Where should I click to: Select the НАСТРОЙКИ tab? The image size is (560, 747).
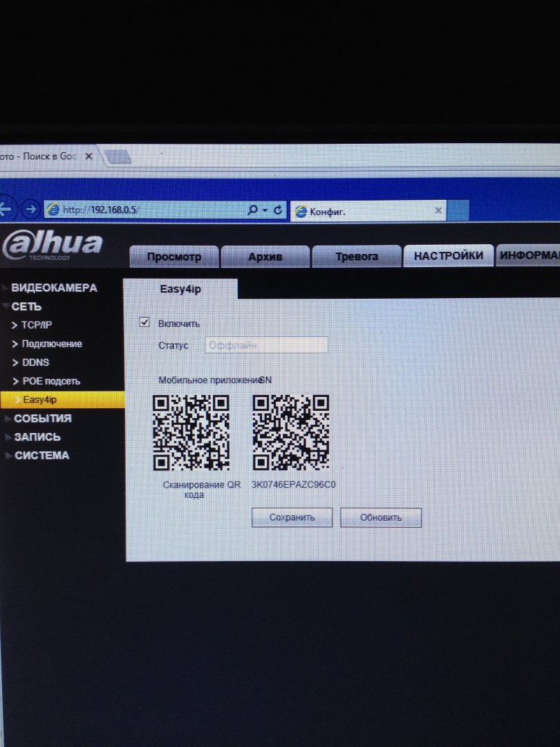coord(449,256)
